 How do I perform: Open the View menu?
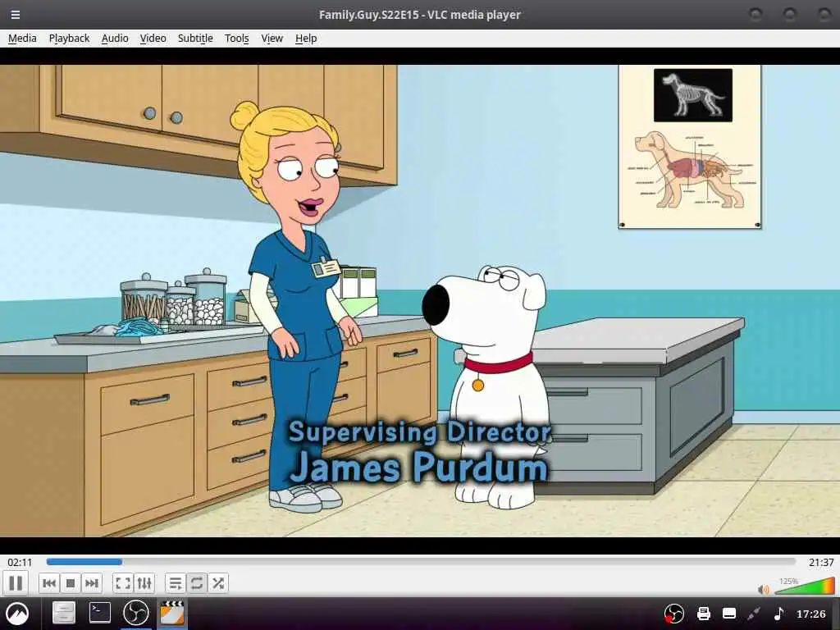click(x=272, y=38)
